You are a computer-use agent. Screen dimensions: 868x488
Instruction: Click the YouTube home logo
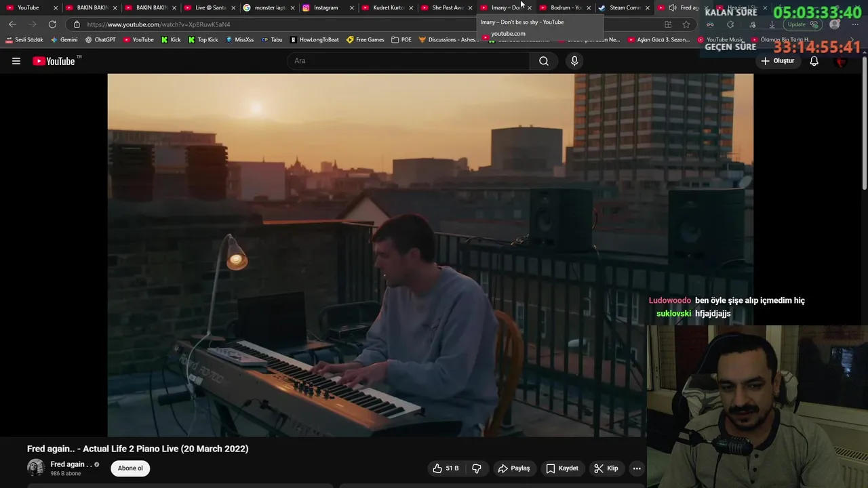(x=54, y=61)
